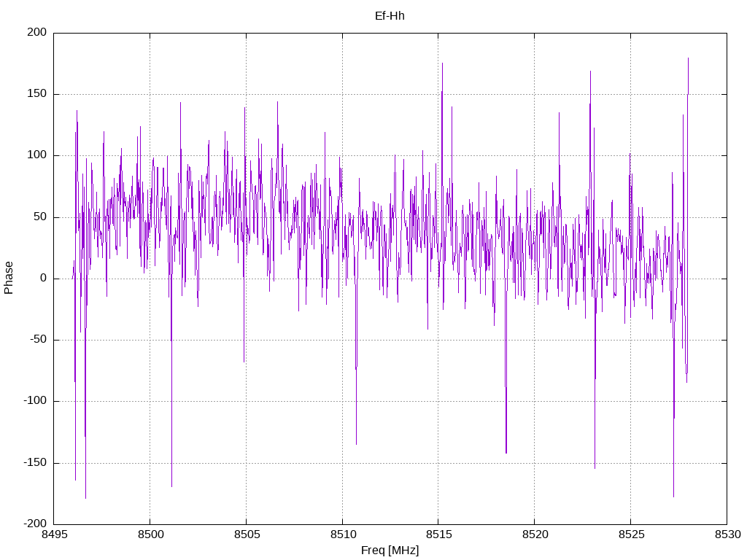747x560 pixels.
Task: Select y-axis tick label 200
Action: tap(37, 32)
